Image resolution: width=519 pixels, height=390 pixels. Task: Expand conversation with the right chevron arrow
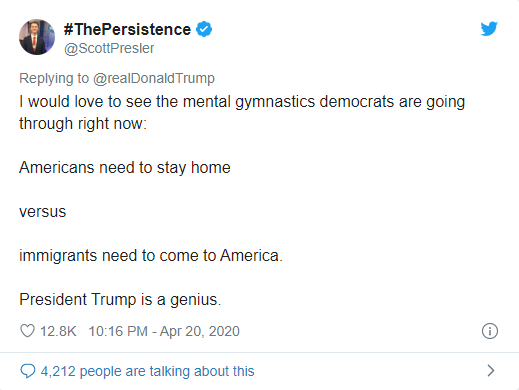491,371
